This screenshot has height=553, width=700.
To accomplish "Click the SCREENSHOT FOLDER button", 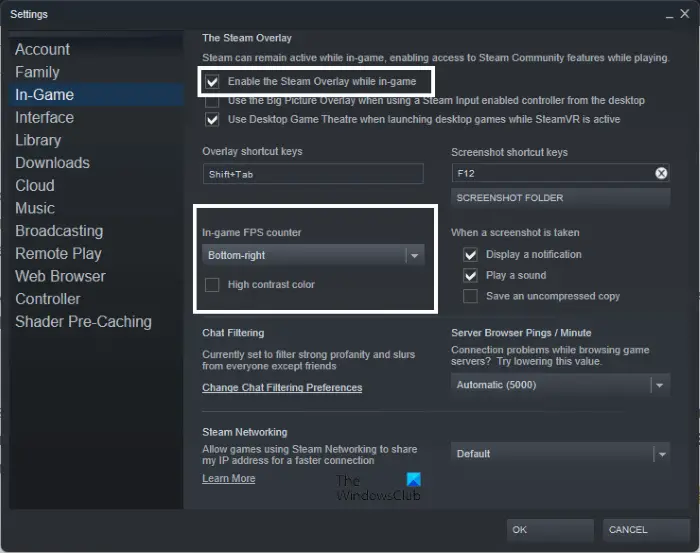I will [x=560, y=198].
